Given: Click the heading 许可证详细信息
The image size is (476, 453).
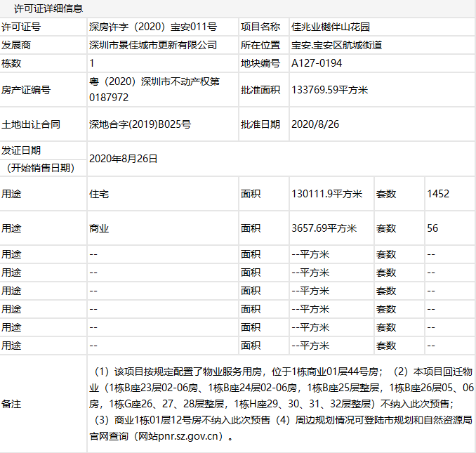Looking at the screenshot, I should pos(48,8).
